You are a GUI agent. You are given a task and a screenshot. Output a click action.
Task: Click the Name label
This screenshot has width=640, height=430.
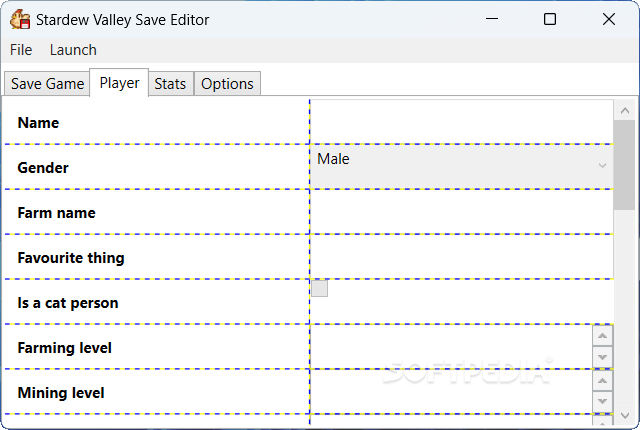[38, 123]
